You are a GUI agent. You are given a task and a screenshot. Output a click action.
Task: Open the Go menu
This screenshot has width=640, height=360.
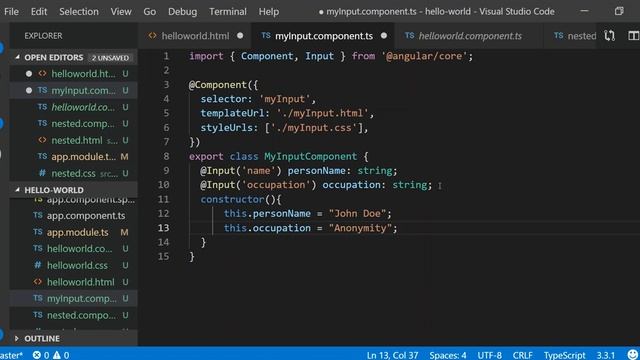tap(149, 11)
